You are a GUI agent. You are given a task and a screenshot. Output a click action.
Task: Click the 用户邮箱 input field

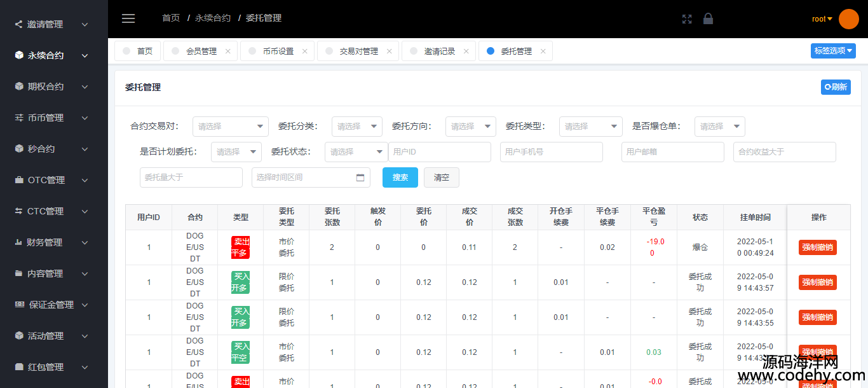[673, 152]
